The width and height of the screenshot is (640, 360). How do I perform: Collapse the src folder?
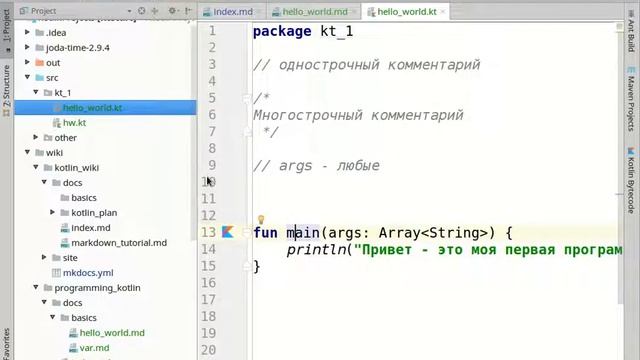click(x=27, y=77)
